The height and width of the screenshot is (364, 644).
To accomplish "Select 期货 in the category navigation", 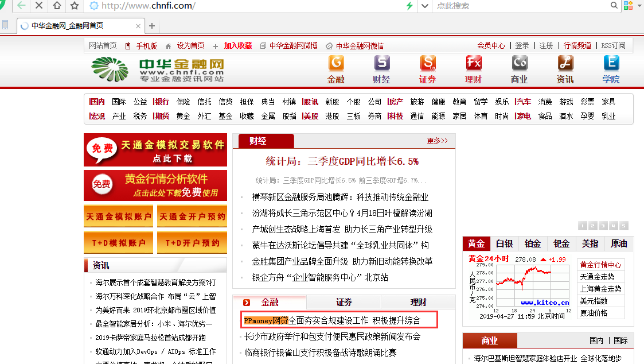I will 161,117.
